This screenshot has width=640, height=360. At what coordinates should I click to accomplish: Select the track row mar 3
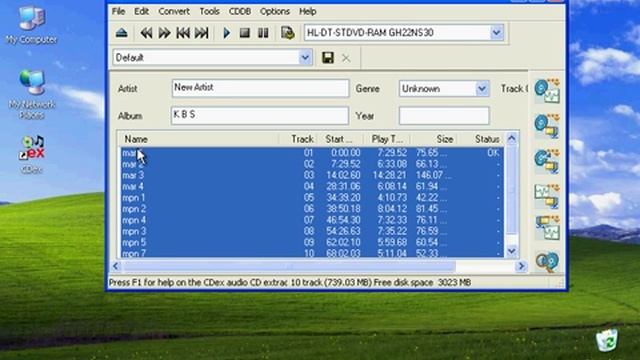(312, 175)
